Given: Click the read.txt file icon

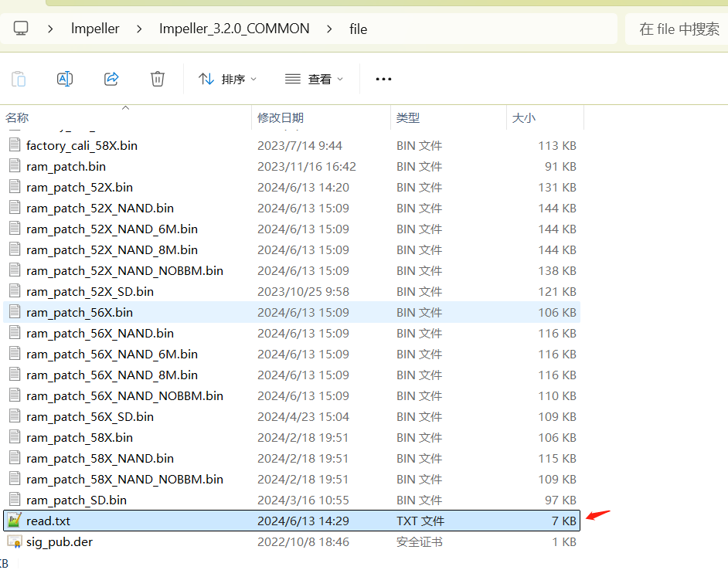Looking at the screenshot, I should pyautogui.click(x=15, y=521).
